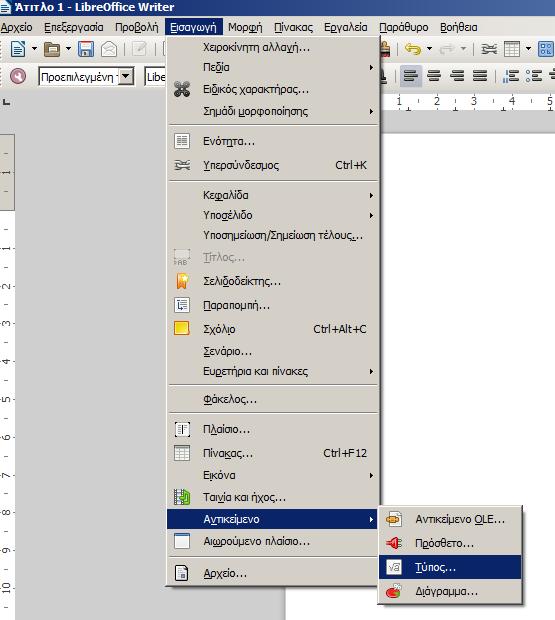555x620 pixels.
Task: Click the New document icon
Action: (x=18, y=49)
